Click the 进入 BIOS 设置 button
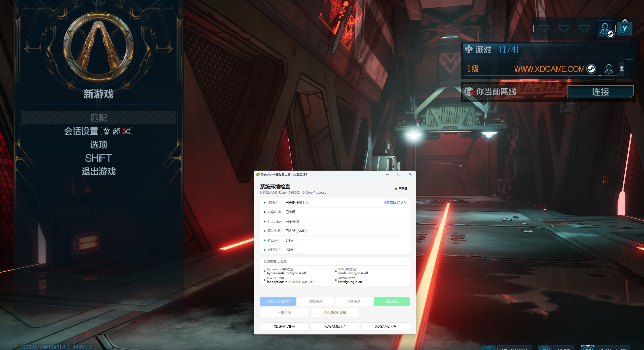 click(x=335, y=313)
